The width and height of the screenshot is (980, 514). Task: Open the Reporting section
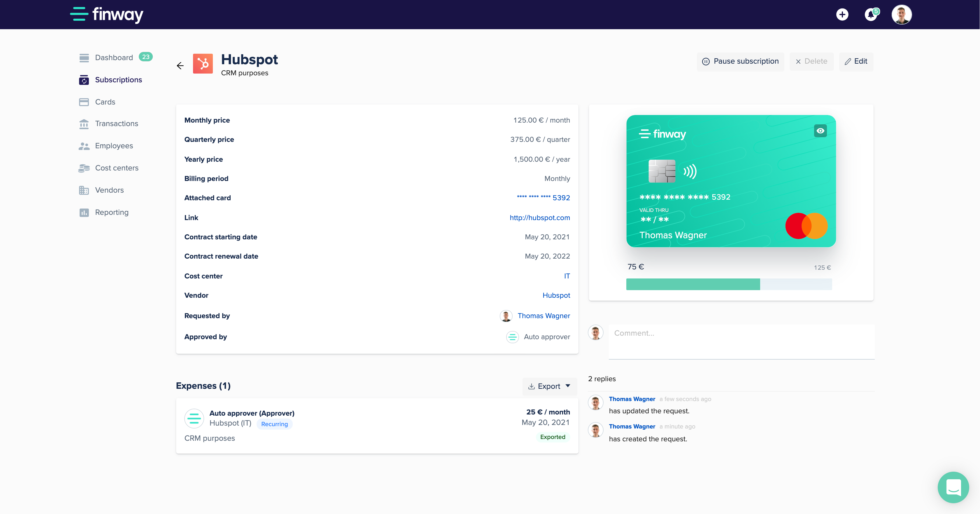111,212
